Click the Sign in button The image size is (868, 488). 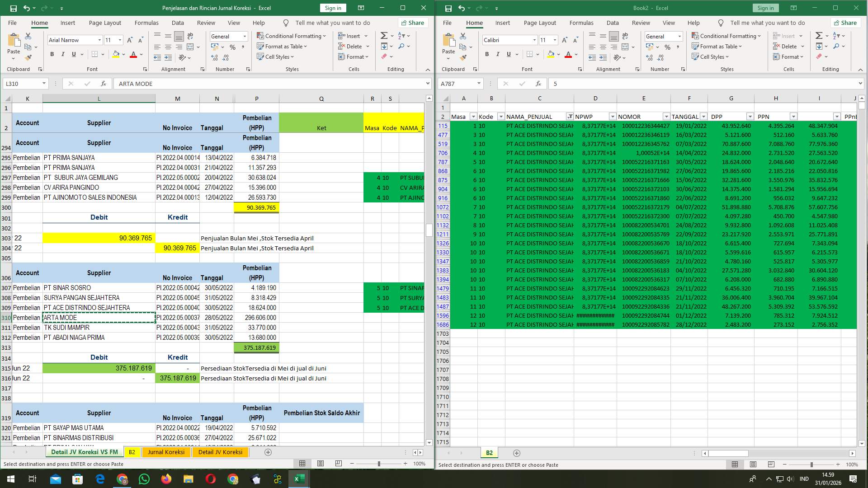[333, 8]
